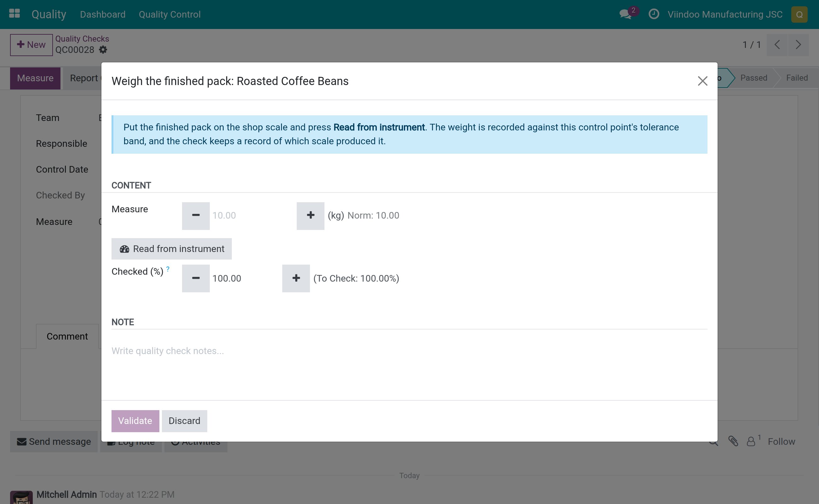
Task: Click Follow in the chatter
Action: [x=781, y=441]
